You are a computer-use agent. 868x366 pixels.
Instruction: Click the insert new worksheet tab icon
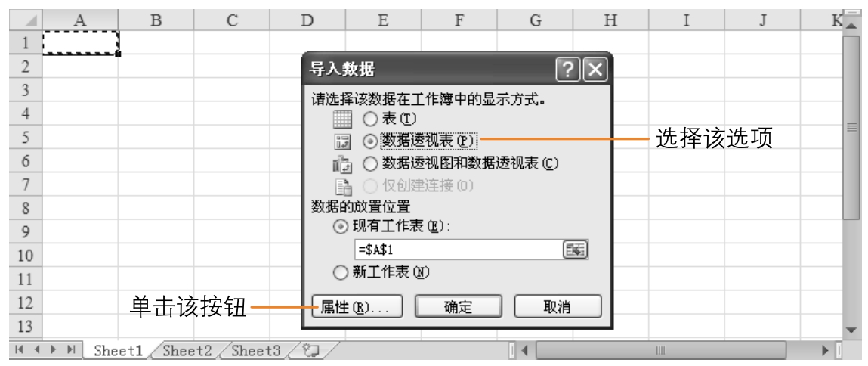click(x=308, y=351)
